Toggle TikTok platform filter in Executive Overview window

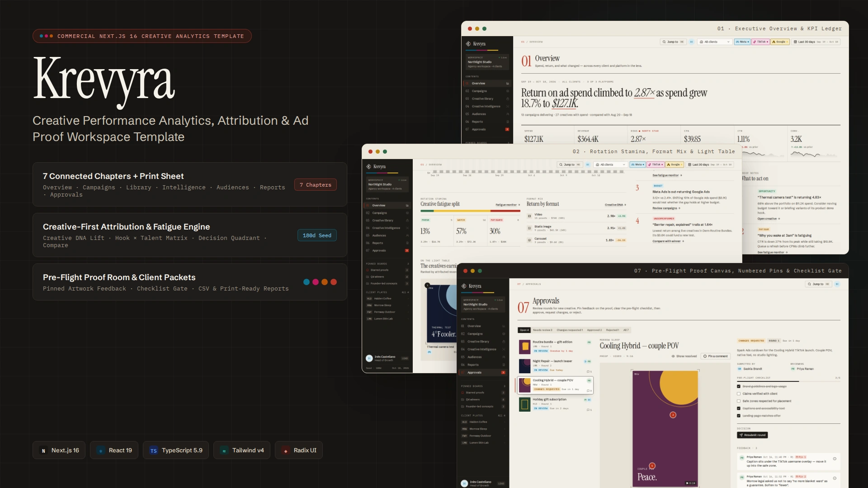[x=760, y=42]
